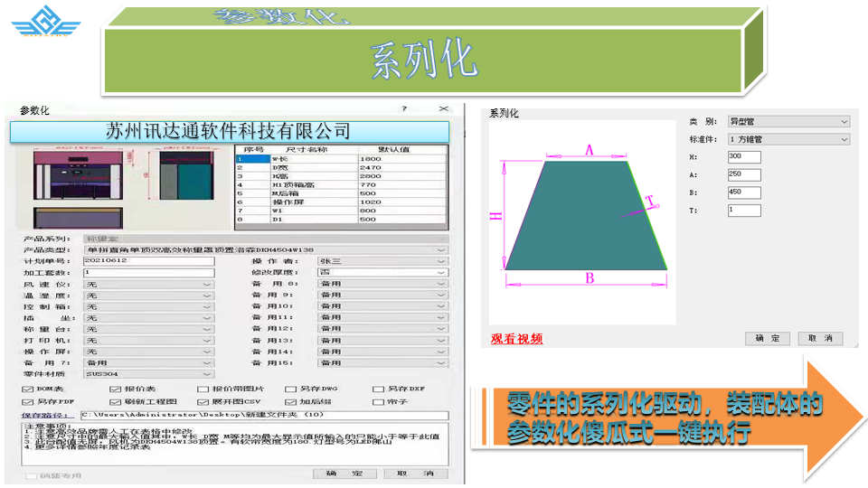The width and height of the screenshot is (868, 488).
Task: Click the 保存路径 link label
Action: click(44, 416)
